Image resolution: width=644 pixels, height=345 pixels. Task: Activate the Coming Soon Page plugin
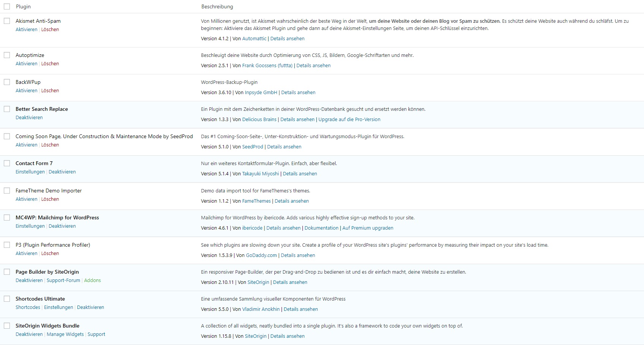click(x=26, y=145)
